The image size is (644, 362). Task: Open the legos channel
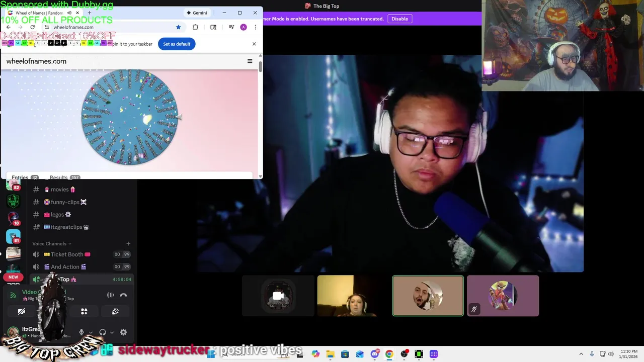pos(81,215)
